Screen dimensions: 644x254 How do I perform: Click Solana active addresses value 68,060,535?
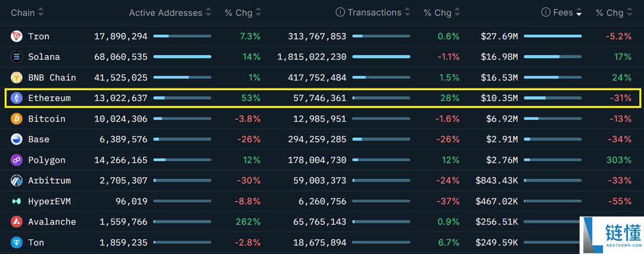coord(121,57)
